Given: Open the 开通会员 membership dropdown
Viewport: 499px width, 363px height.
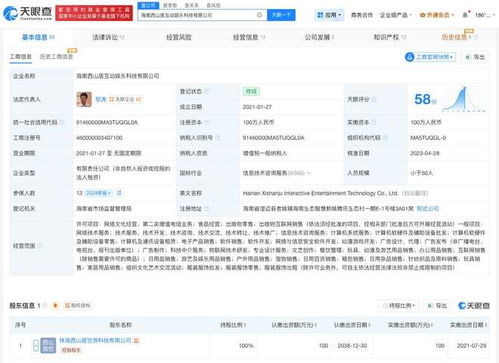Looking at the screenshot, I should point(437,15).
